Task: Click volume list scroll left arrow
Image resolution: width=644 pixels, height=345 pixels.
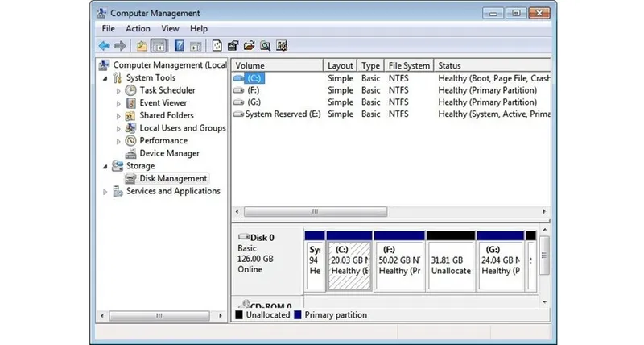Action: pos(237,212)
